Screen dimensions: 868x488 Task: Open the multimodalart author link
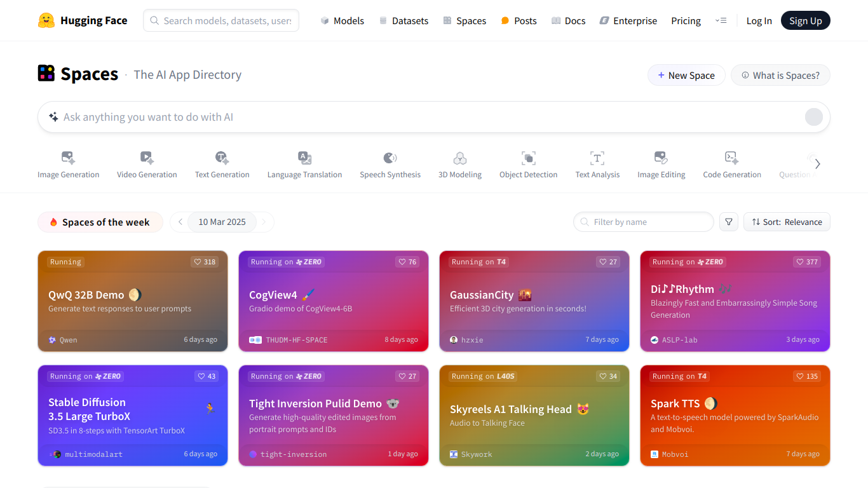pyautogui.click(x=86, y=454)
